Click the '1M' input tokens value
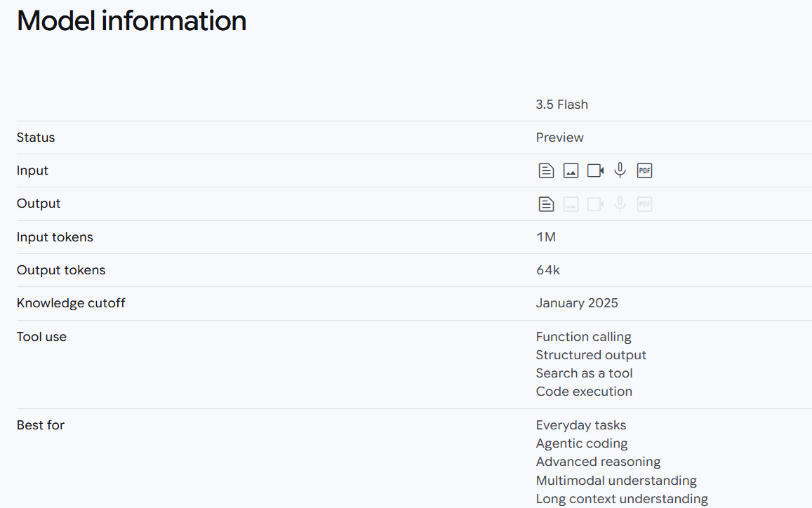The height and width of the screenshot is (508, 812). pyautogui.click(x=546, y=237)
